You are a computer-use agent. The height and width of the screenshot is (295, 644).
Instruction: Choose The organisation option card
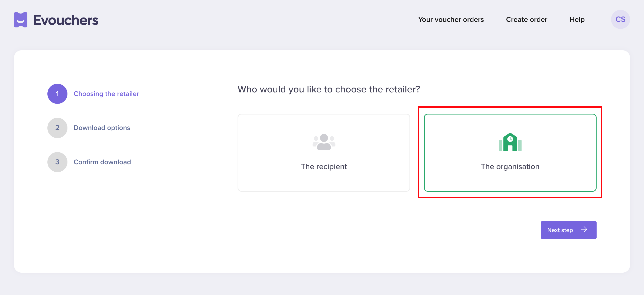(x=510, y=153)
